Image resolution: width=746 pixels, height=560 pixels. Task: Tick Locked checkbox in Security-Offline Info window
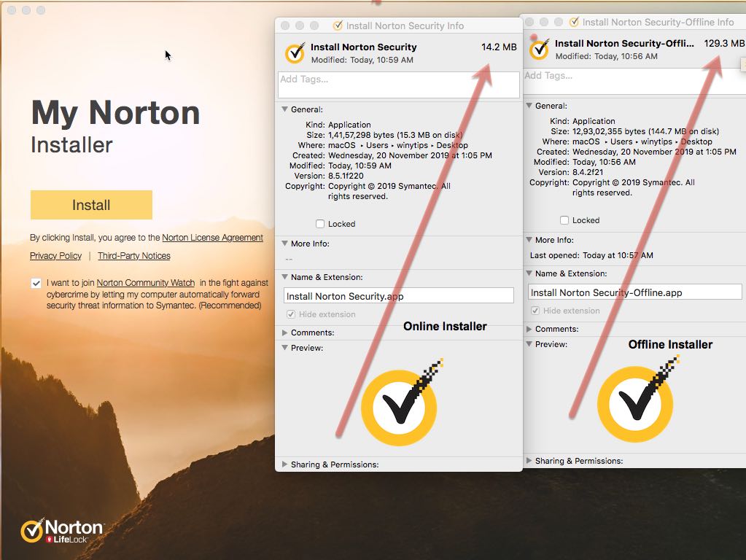(x=564, y=219)
